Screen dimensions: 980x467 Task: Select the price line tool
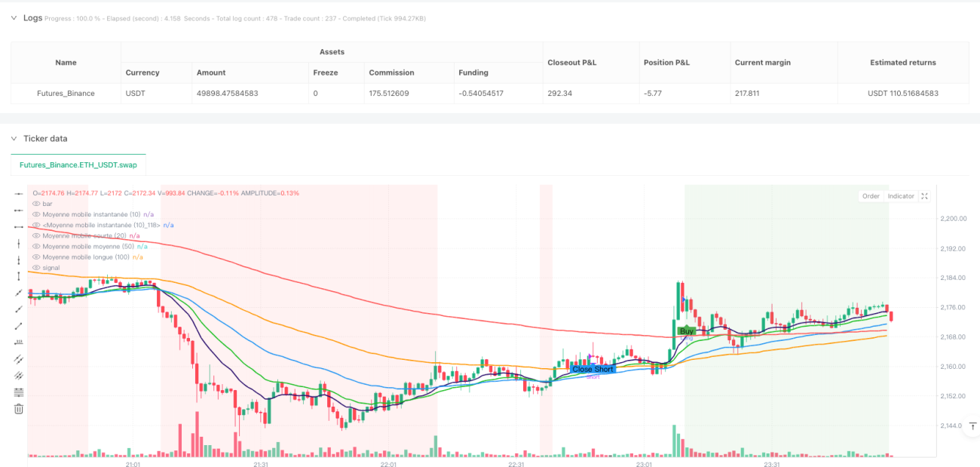click(19, 343)
